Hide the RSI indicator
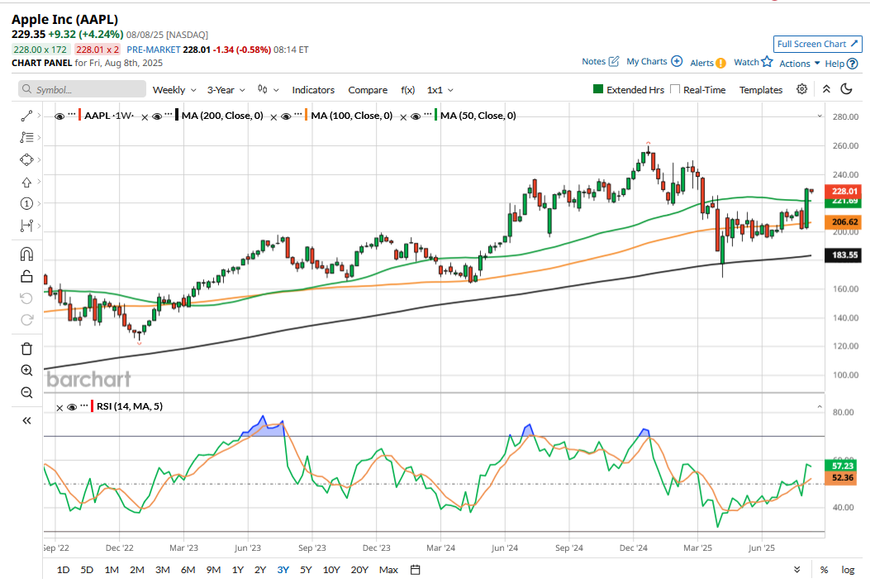The width and height of the screenshot is (870, 588). [x=72, y=407]
